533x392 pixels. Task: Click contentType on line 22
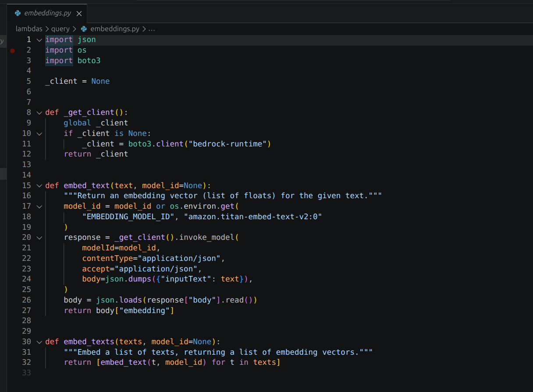click(107, 258)
